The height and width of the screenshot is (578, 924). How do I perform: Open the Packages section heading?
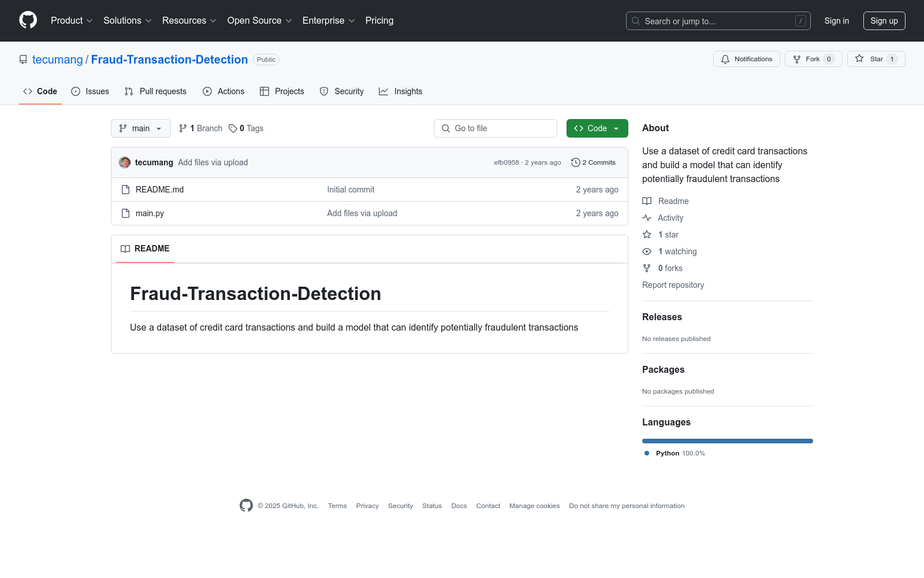coord(663,369)
